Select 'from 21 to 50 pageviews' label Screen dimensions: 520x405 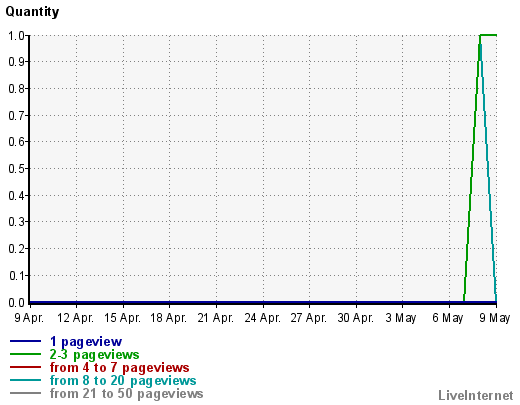point(126,393)
